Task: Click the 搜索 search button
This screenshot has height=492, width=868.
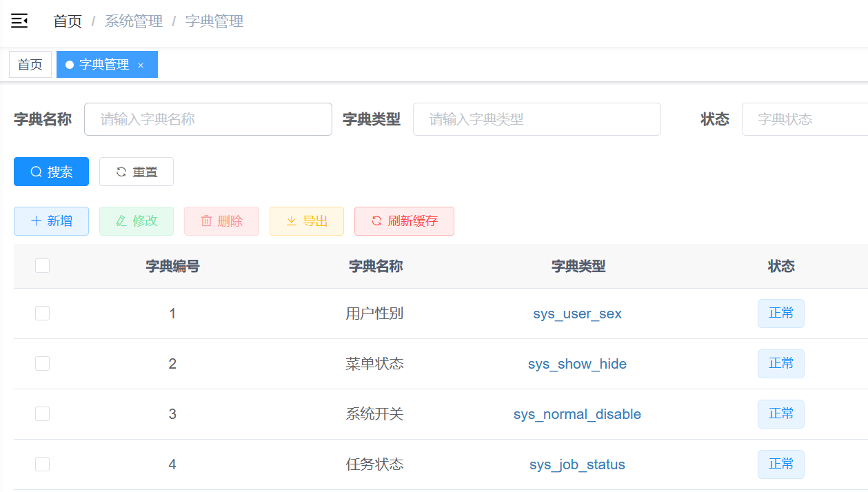Action: coord(51,172)
